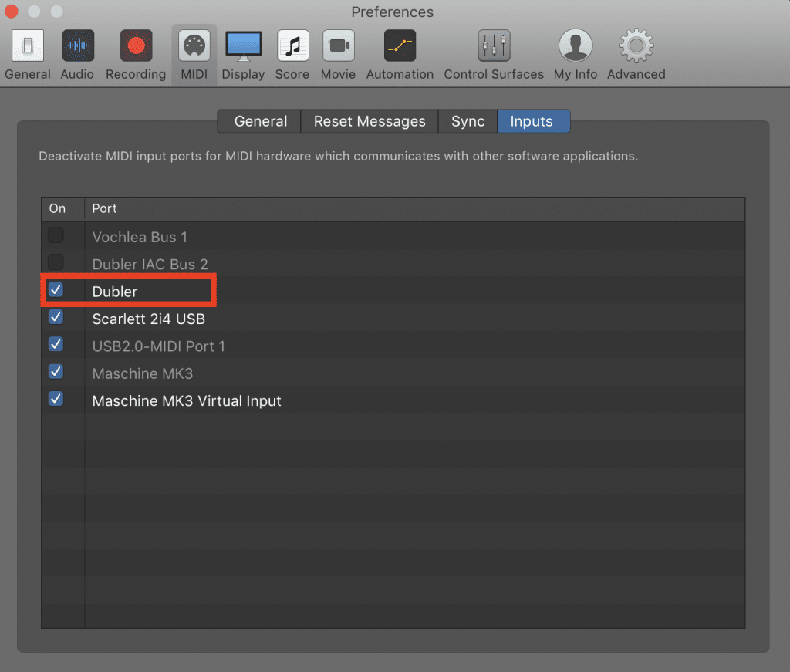Screen dimensions: 790x672
Task: Select the MIDI preferences icon
Action: click(x=194, y=46)
